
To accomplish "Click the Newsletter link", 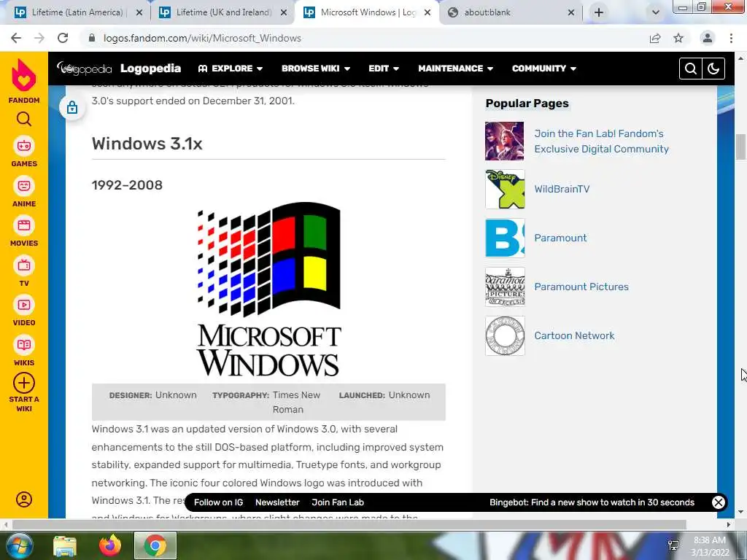I will click(277, 502).
